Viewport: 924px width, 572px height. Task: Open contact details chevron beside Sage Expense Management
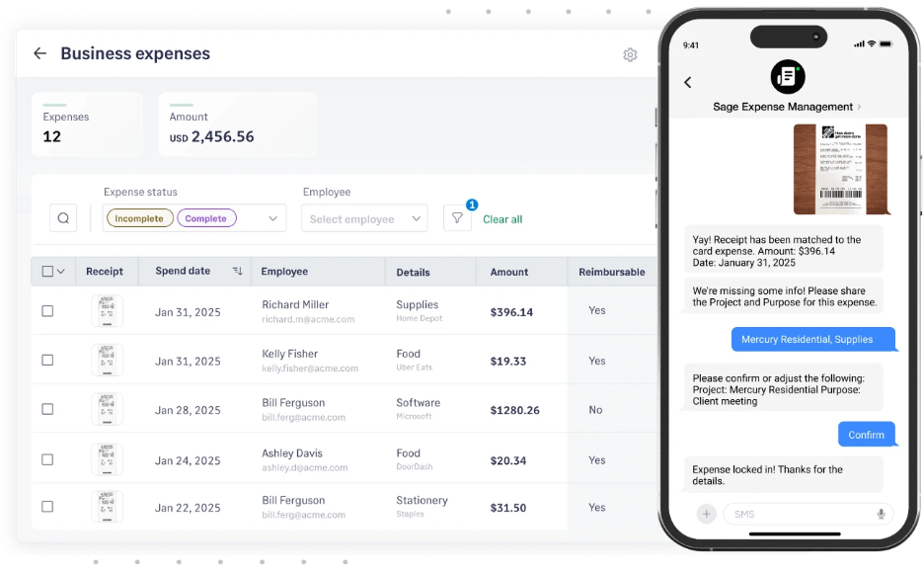click(x=859, y=107)
